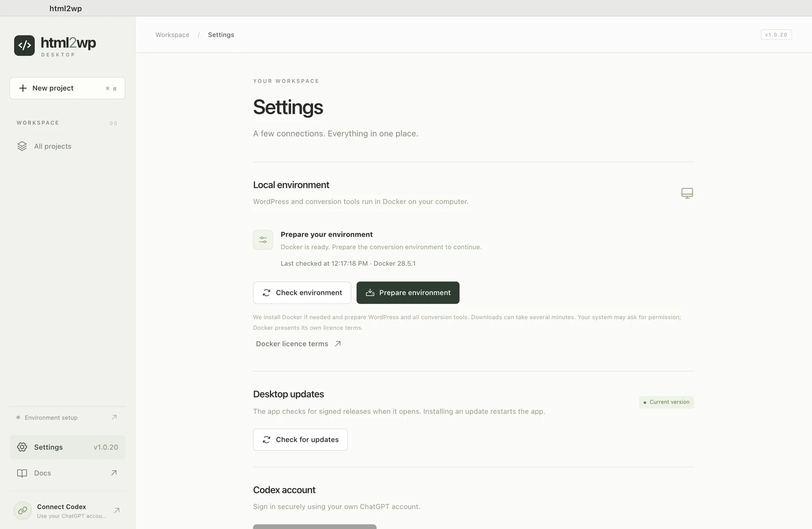Click the Prepare your environment title
This screenshot has width=812, height=529.
(x=327, y=234)
